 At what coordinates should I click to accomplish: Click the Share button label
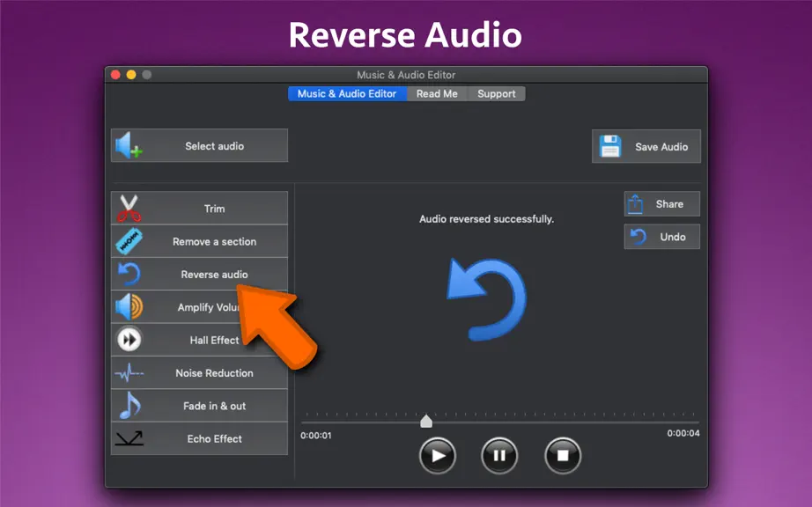click(669, 204)
